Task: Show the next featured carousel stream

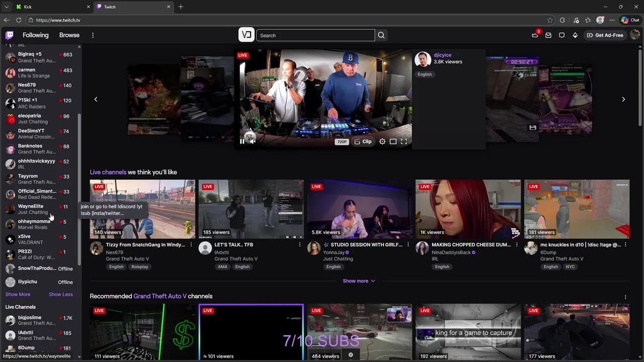Action: pyautogui.click(x=623, y=100)
